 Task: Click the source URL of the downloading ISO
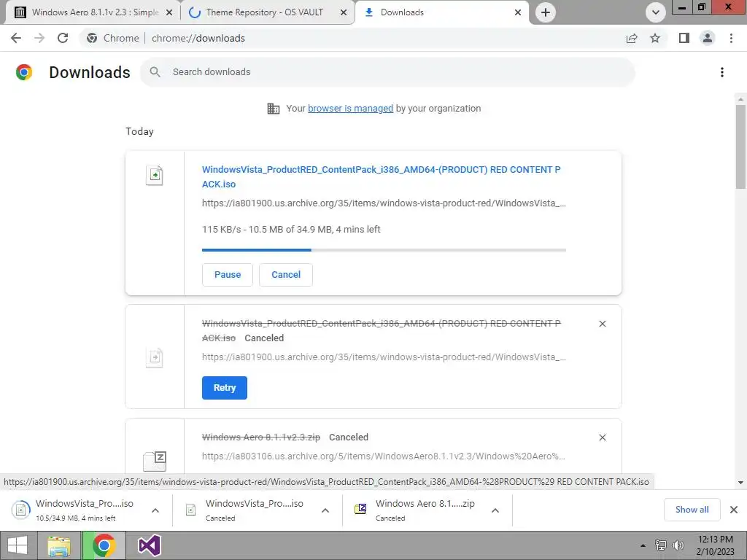[384, 203]
